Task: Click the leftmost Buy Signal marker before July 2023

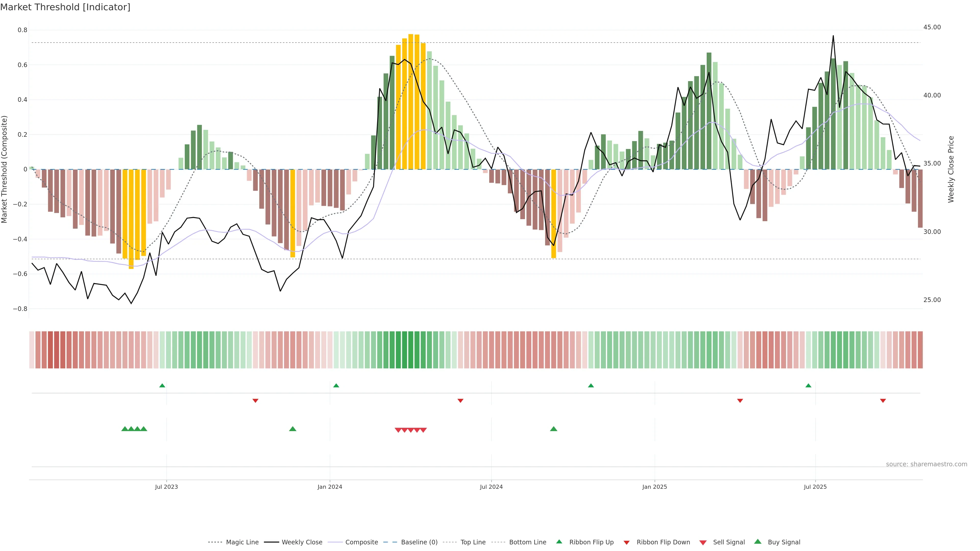Action: (x=124, y=429)
